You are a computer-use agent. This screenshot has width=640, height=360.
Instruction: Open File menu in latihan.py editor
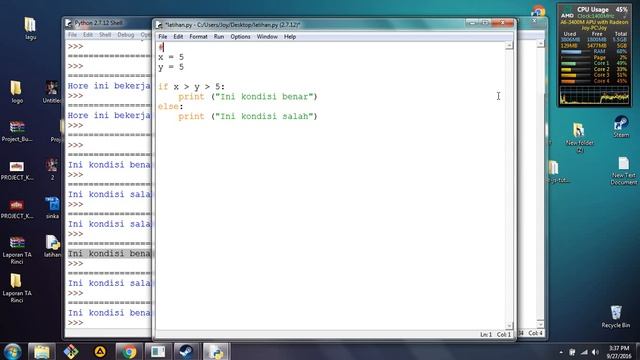162,37
